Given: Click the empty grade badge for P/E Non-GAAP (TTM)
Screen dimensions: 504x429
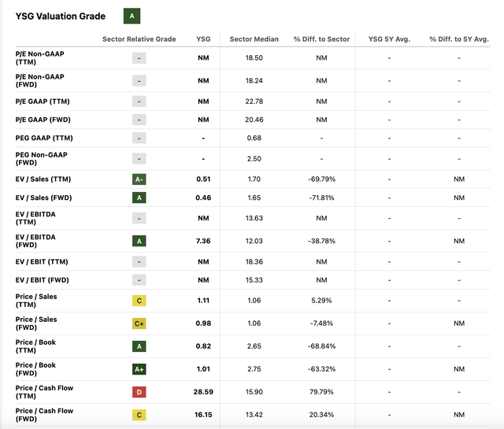Looking at the screenshot, I should click(139, 58).
